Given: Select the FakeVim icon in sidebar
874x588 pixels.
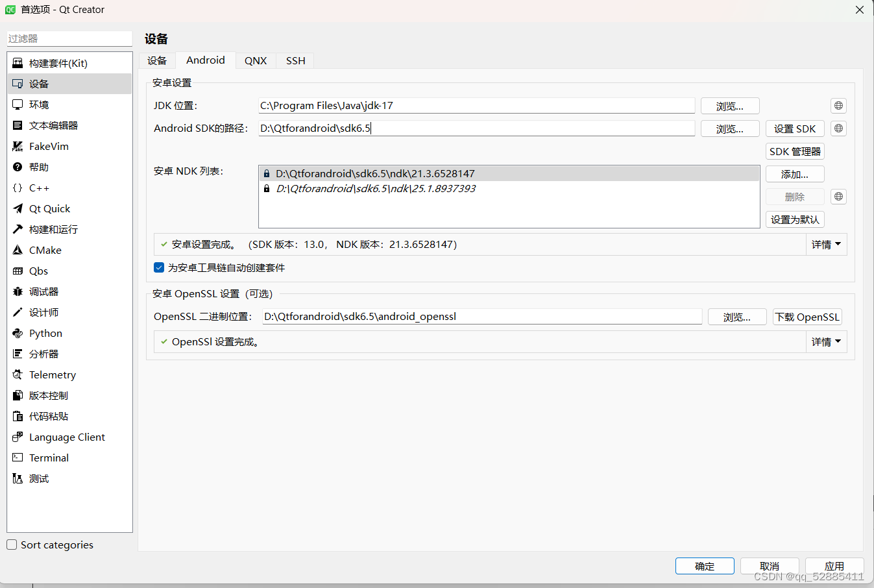Looking at the screenshot, I should (x=18, y=146).
